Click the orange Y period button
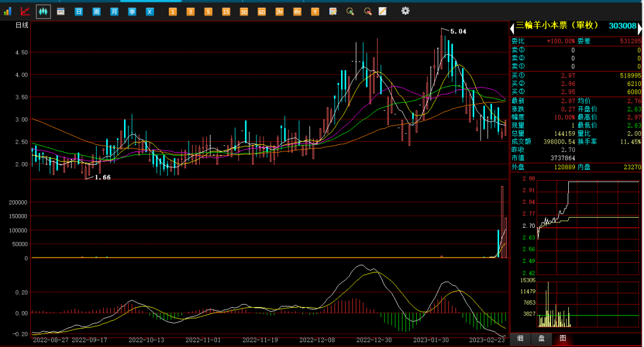 tap(315, 11)
